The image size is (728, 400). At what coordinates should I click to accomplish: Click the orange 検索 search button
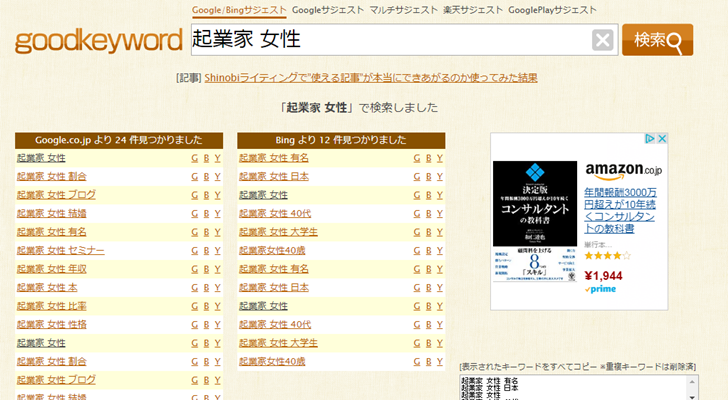tap(657, 40)
